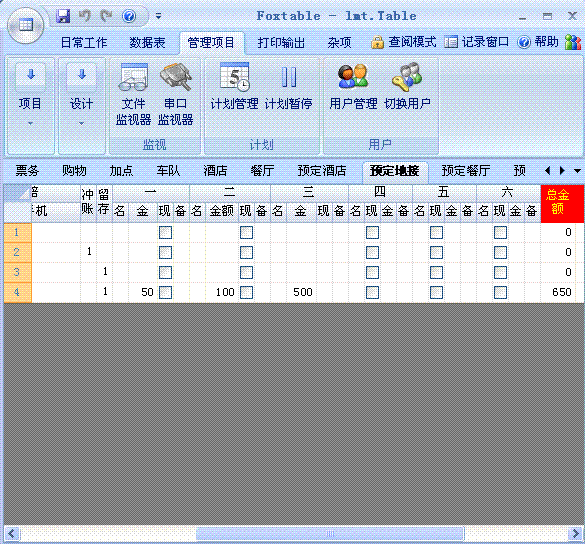Click the 切换用户 switch user icon

(x=407, y=87)
